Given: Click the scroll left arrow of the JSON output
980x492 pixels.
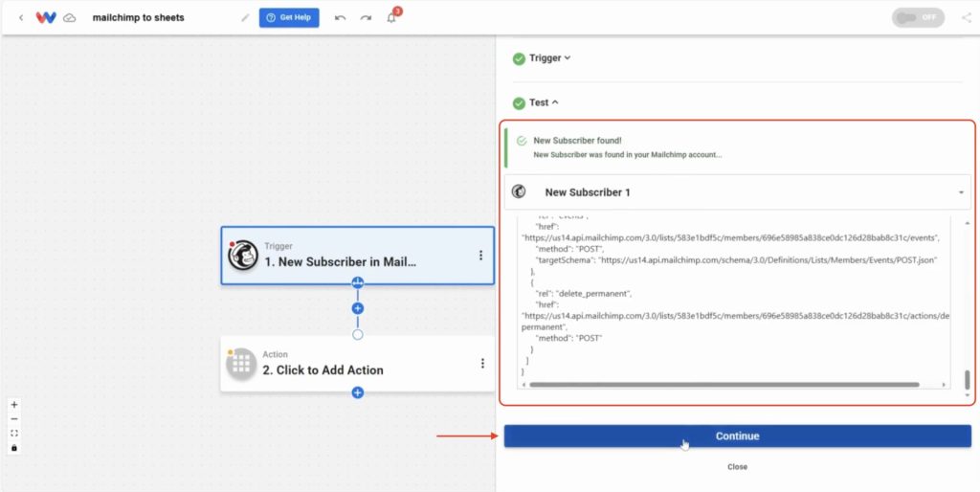Looking at the screenshot, I should (523, 385).
